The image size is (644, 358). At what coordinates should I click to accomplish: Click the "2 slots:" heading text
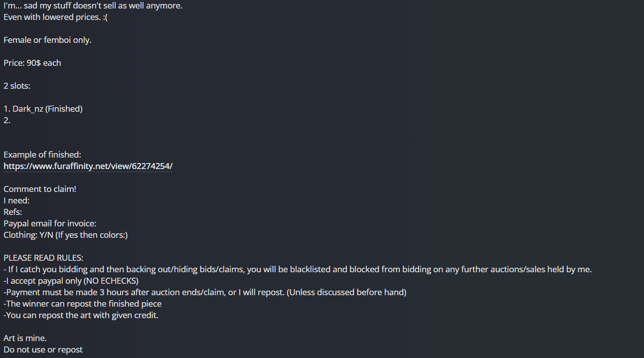tap(17, 86)
